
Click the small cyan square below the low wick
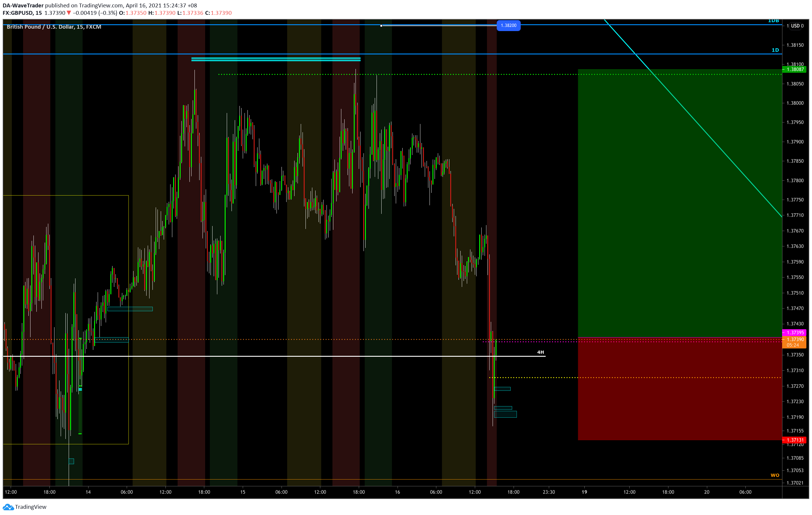[x=71, y=461]
